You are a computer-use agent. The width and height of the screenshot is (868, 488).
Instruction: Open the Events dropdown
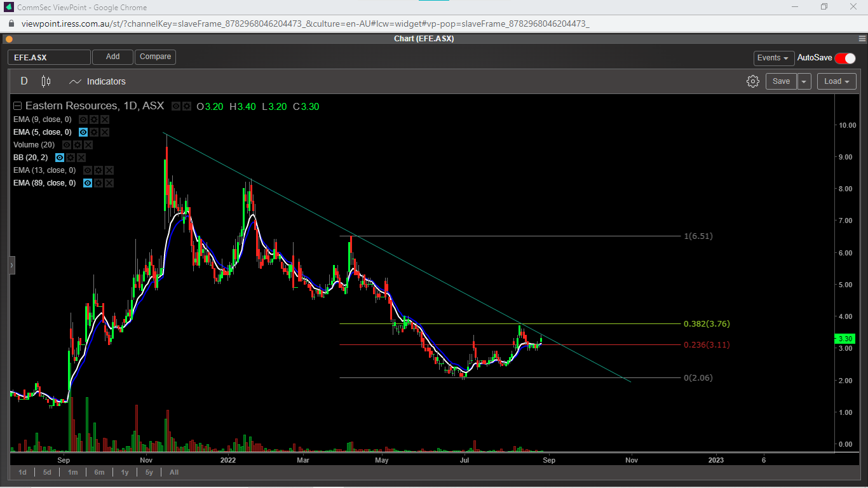tap(774, 58)
